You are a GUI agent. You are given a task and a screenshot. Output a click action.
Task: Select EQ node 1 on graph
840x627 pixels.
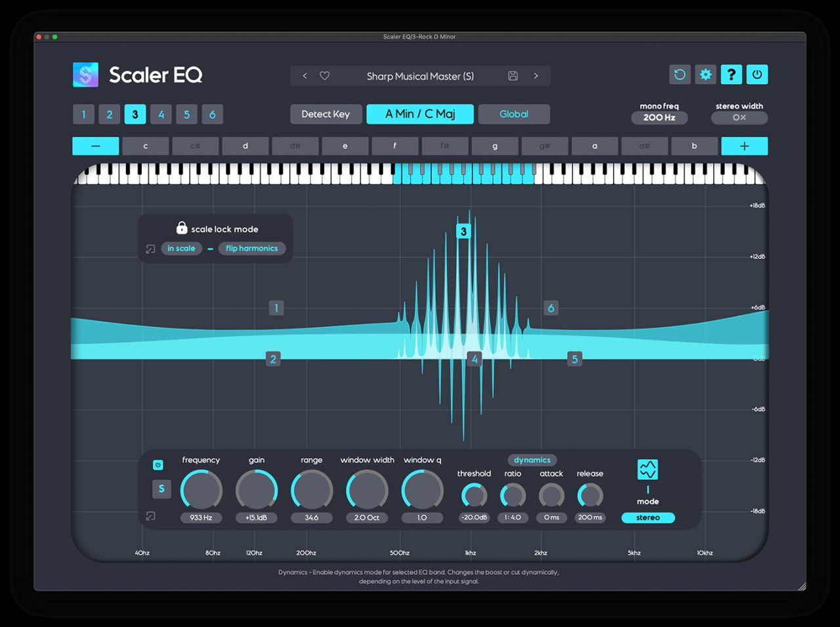pos(276,308)
